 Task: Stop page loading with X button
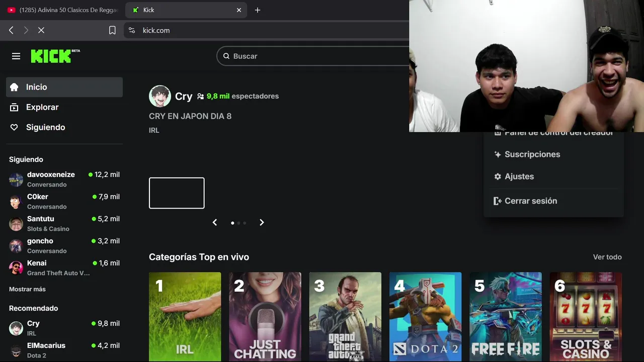click(41, 30)
